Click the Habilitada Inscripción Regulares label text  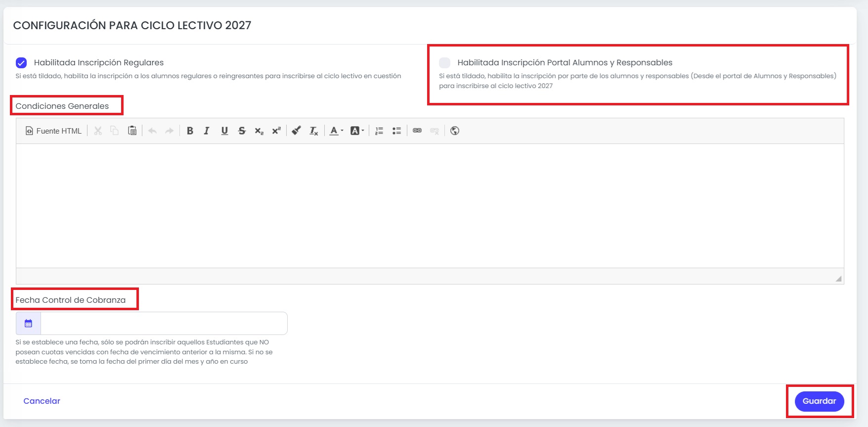pyautogui.click(x=99, y=62)
